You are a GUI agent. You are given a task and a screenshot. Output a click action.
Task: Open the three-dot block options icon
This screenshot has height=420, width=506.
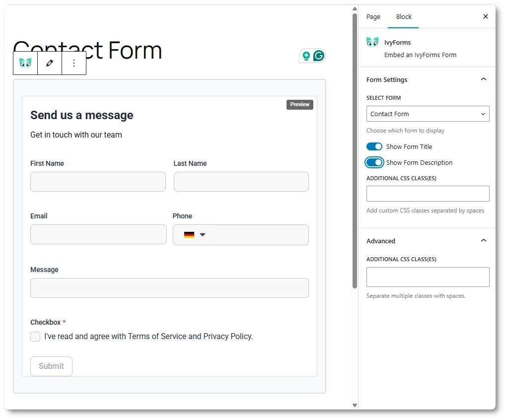[x=73, y=63]
